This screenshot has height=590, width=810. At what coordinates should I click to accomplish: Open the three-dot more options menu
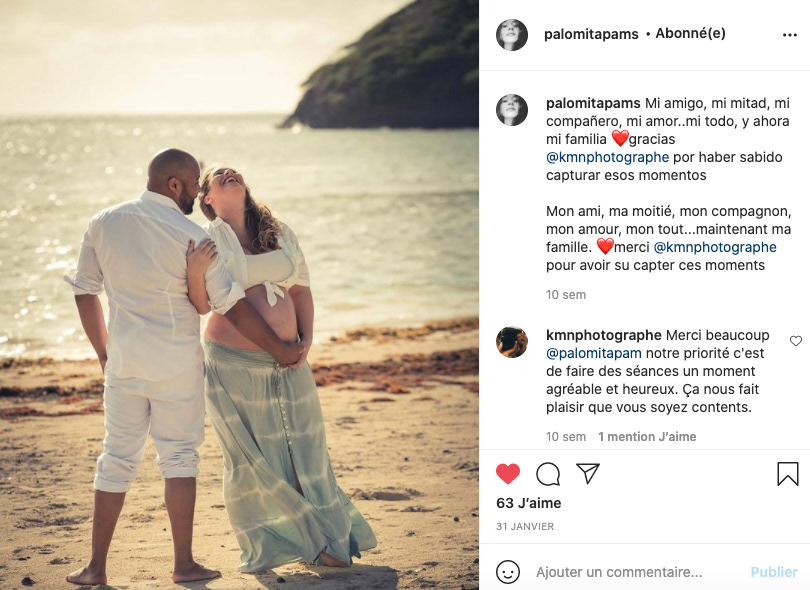[x=790, y=35]
